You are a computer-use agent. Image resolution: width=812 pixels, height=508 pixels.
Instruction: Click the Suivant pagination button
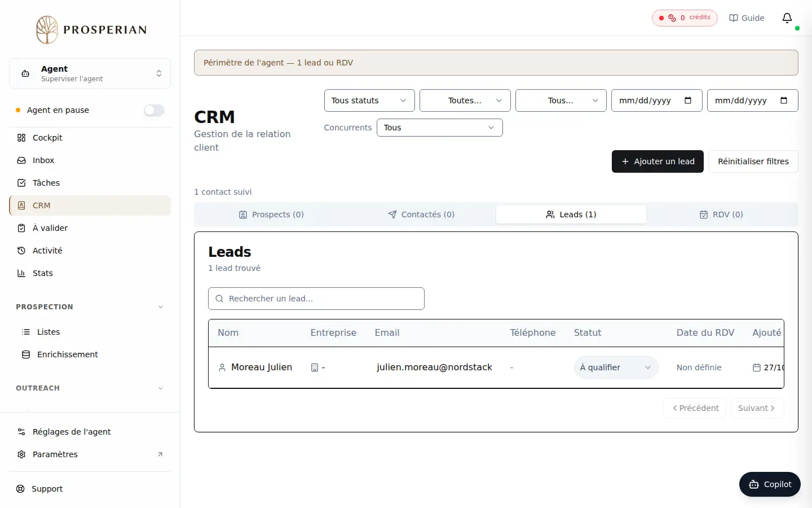(x=757, y=408)
